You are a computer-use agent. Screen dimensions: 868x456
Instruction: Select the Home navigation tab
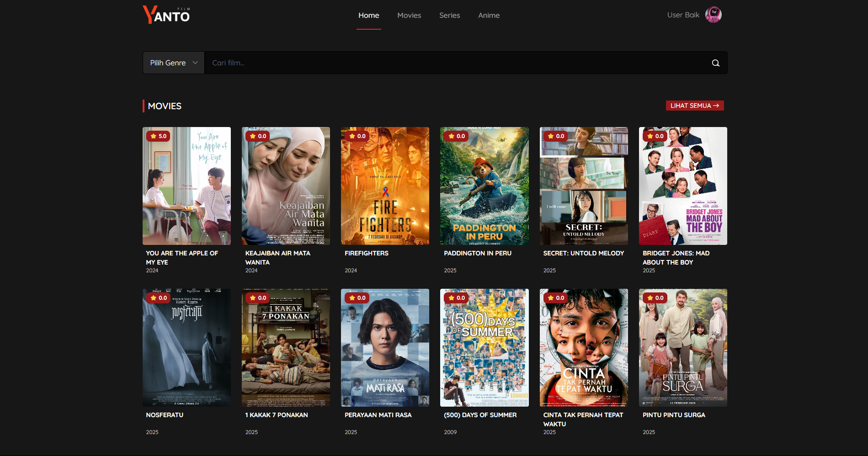pos(368,16)
